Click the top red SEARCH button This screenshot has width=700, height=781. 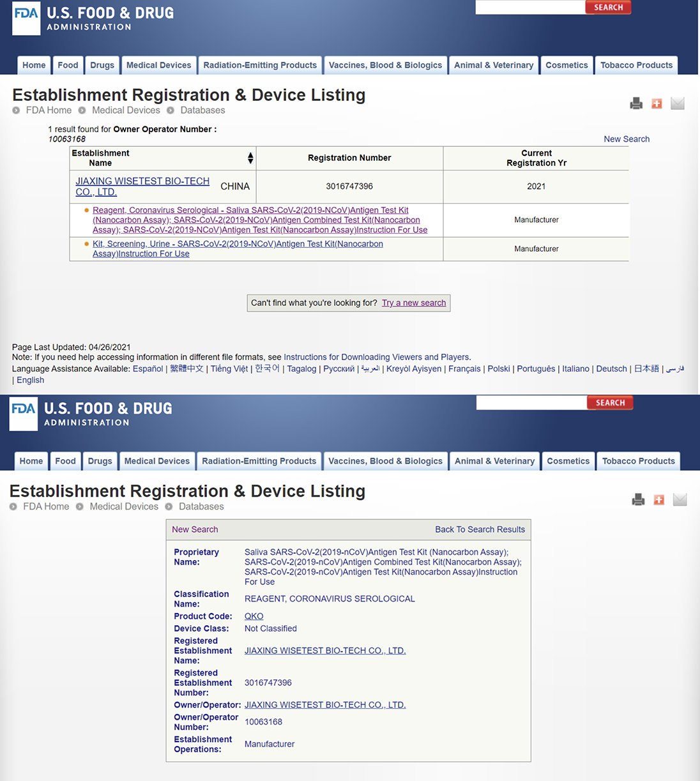[x=608, y=8]
